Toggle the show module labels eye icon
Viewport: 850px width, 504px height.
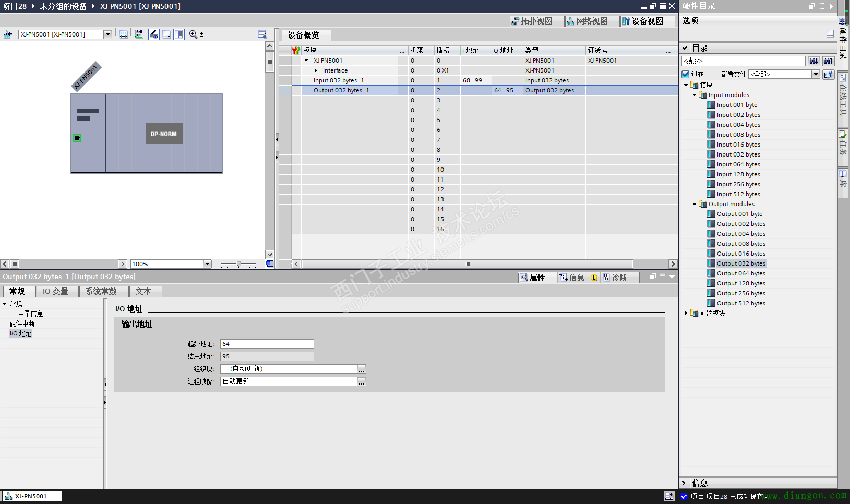[x=154, y=34]
